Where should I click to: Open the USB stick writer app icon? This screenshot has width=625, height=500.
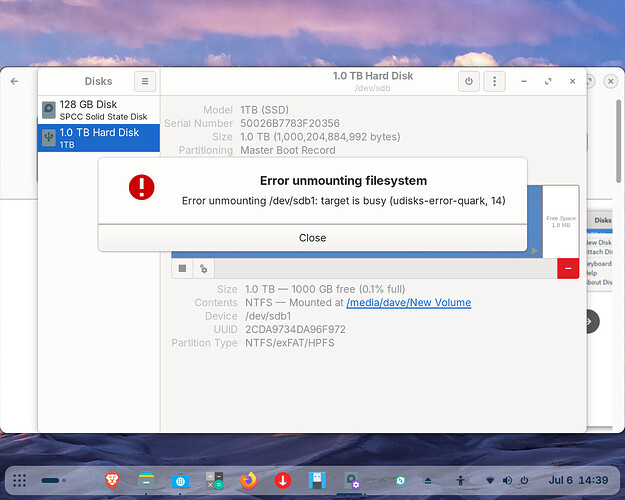pos(317,480)
